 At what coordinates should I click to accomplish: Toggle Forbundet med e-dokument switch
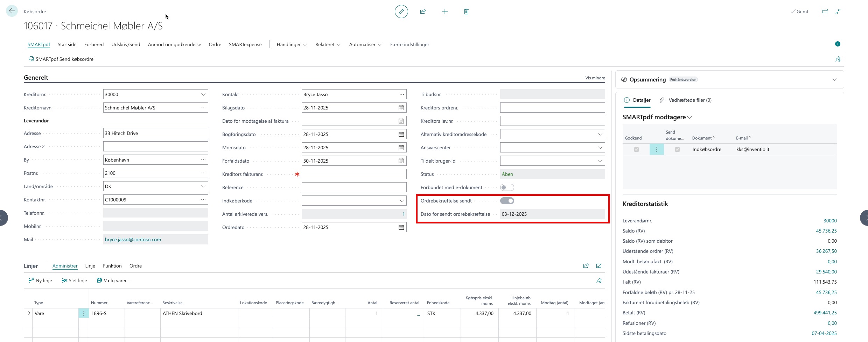507,187
